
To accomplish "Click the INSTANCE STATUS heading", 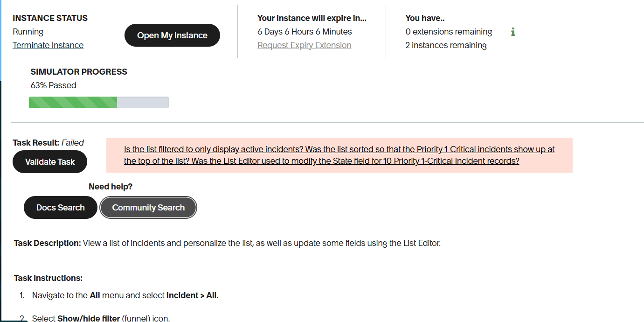I will (x=50, y=18).
